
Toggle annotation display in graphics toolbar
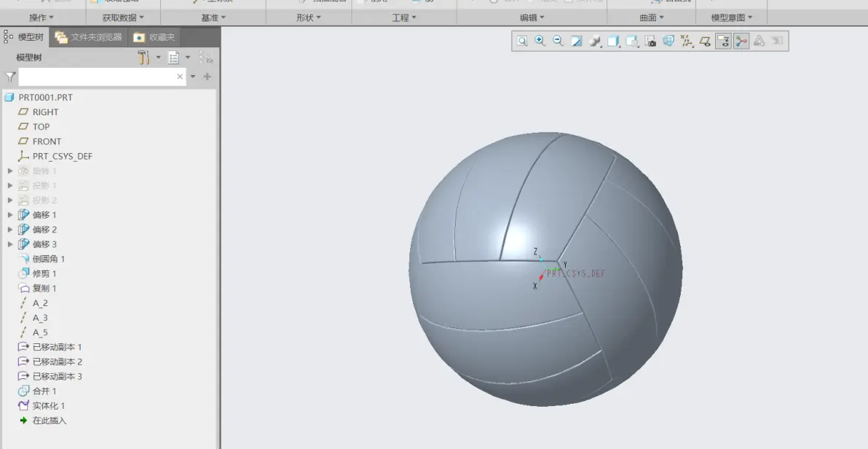click(723, 41)
